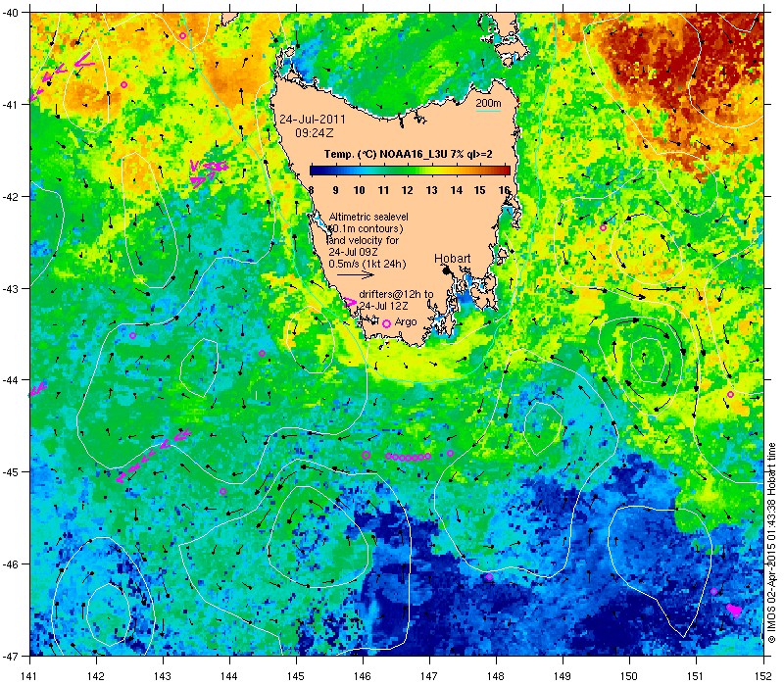The width and height of the screenshot is (784, 686).
Task: Click the longitude axis label 144
Action: click(x=229, y=676)
